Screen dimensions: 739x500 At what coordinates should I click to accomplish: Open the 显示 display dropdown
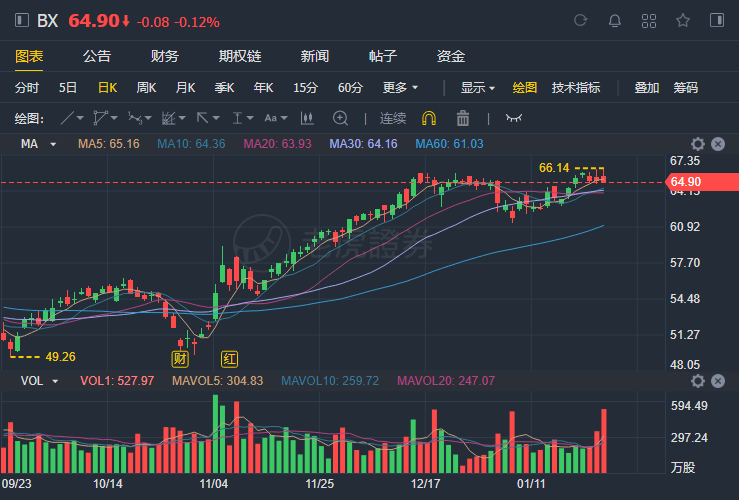click(x=477, y=87)
